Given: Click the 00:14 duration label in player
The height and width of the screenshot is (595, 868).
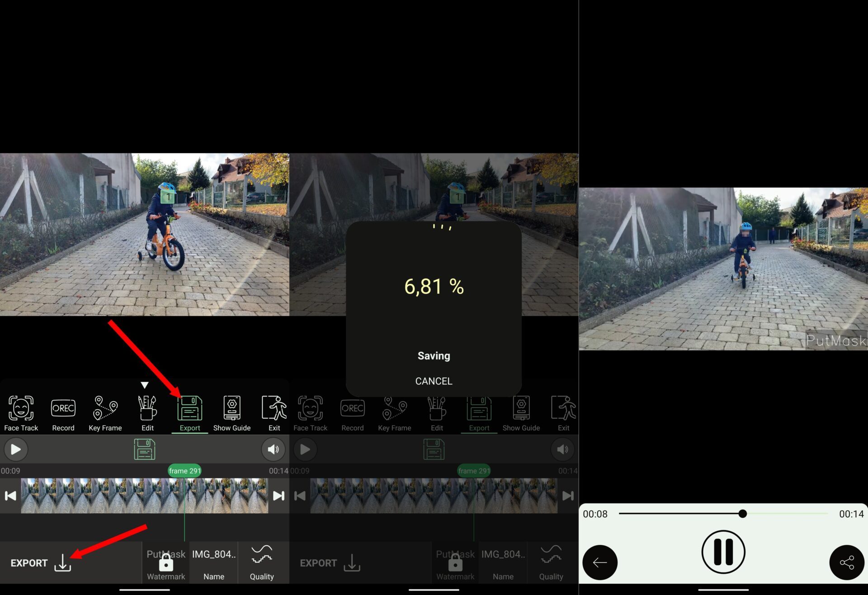Looking at the screenshot, I should 851,514.
